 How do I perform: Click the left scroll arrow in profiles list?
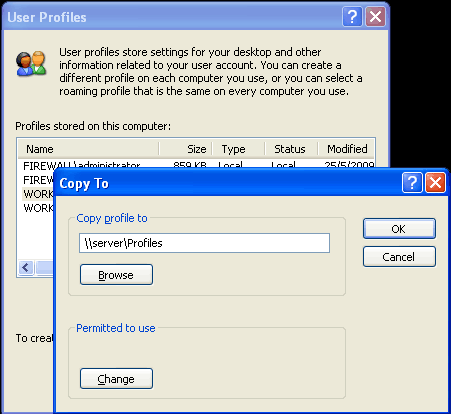26,267
